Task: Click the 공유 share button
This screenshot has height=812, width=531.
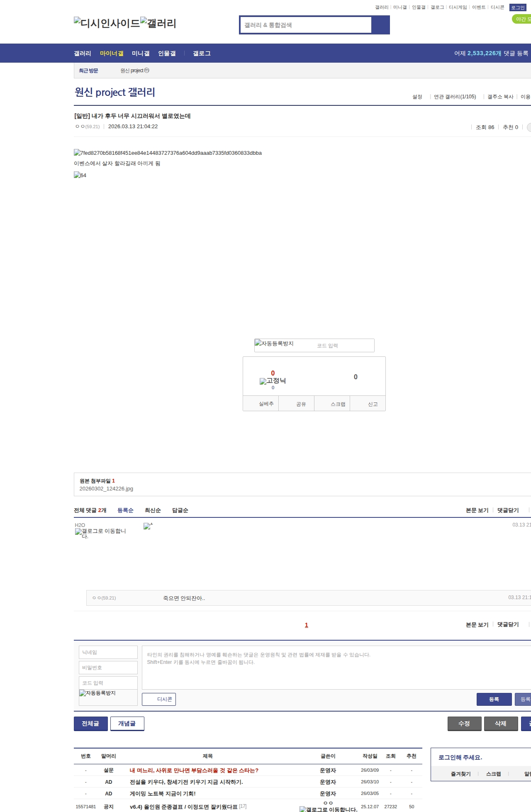Action: (296, 404)
